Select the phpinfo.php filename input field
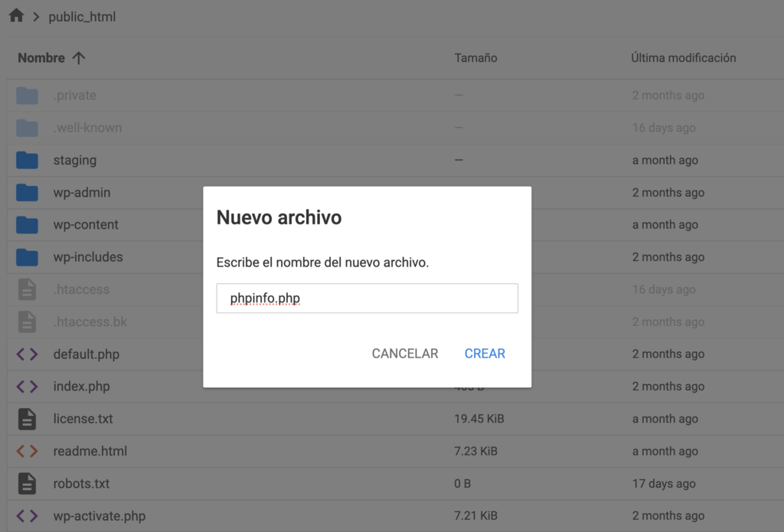Image resolution: width=784 pixels, height=532 pixels. tap(367, 298)
